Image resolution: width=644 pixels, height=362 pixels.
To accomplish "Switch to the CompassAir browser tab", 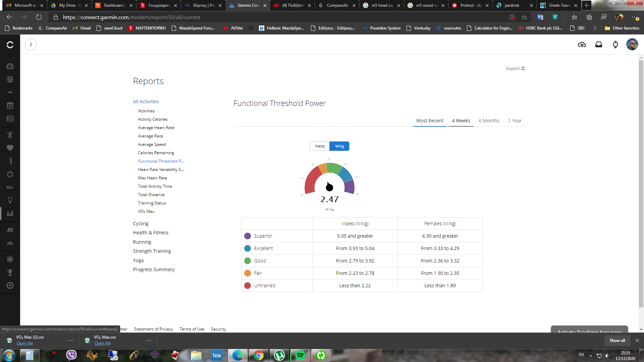I will [337, 5].
